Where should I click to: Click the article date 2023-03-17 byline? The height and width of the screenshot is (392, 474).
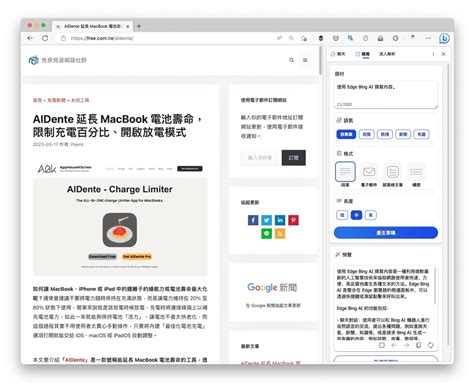pos(58,144)
